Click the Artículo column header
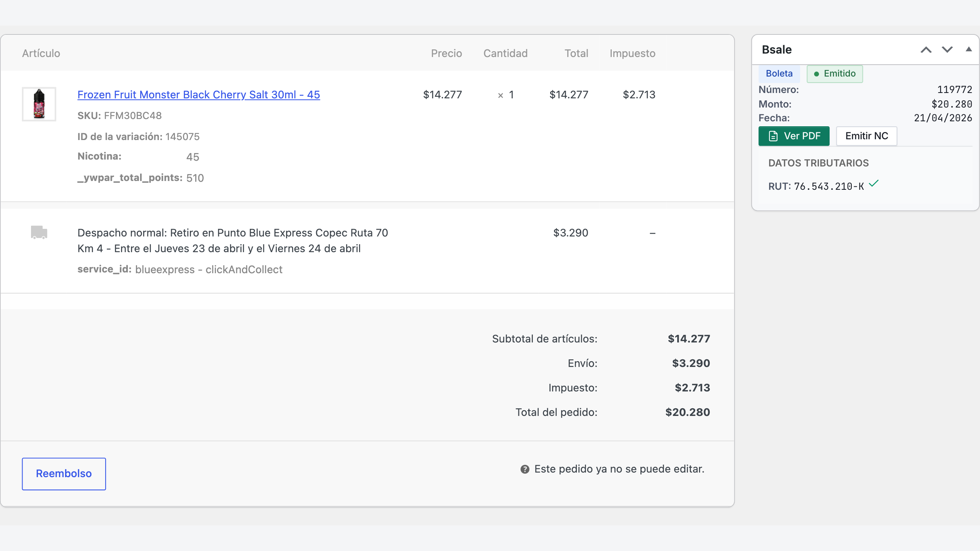Screen dimensions: 980x551 (41, 53)
